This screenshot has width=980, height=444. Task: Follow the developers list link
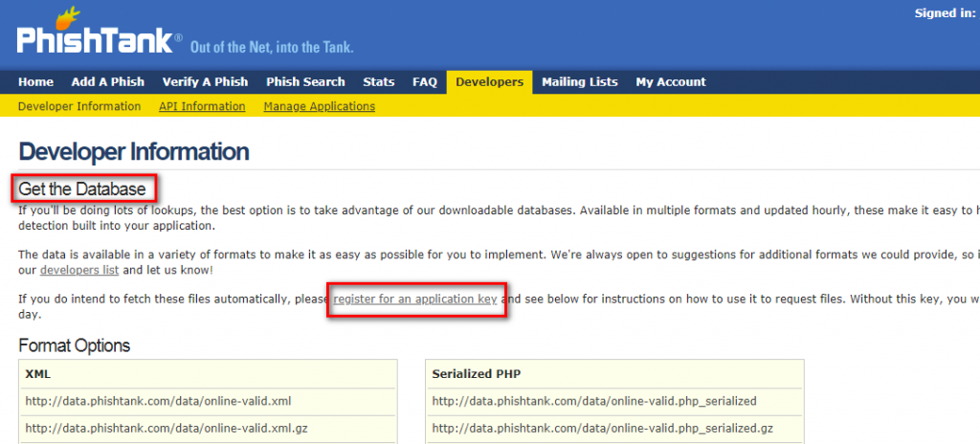pos(79,271)
